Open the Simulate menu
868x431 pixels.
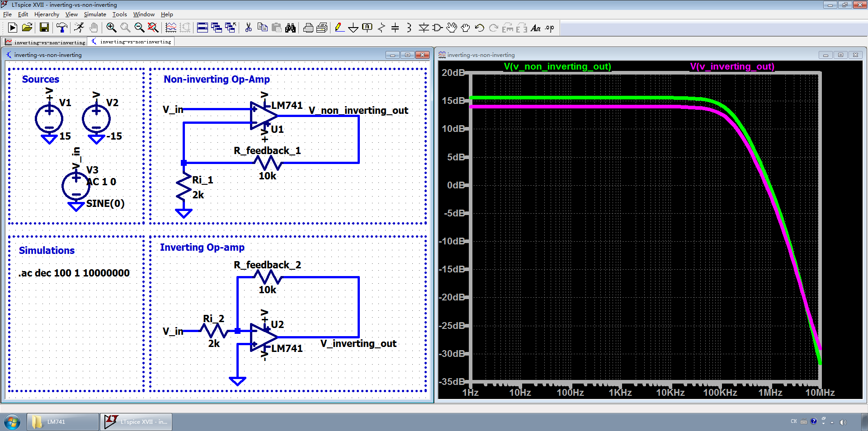coord(95,14)
